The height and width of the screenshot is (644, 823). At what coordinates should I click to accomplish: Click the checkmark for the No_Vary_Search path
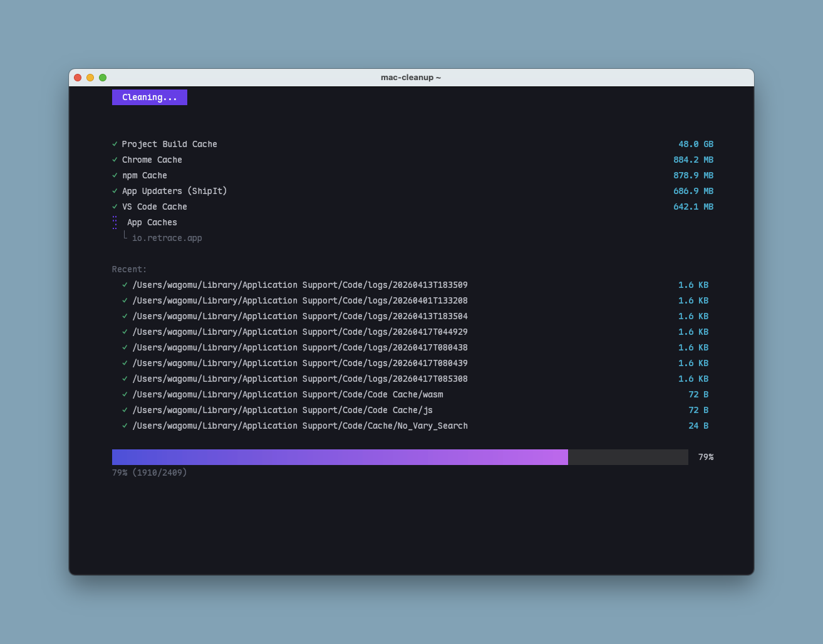(x=125, y=426)
